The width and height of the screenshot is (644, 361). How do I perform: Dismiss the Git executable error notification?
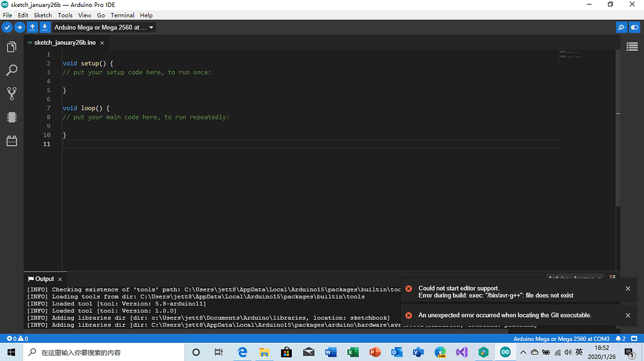(628, 316)
